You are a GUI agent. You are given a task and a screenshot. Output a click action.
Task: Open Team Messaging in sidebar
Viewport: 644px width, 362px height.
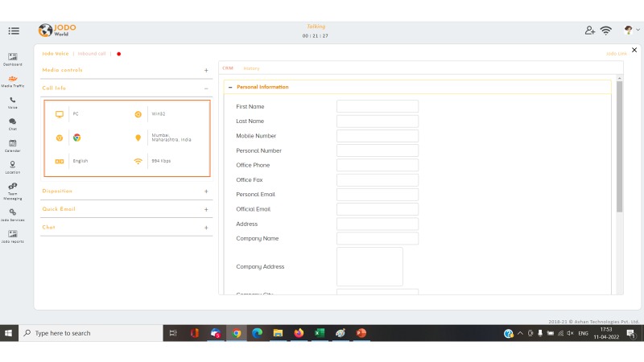click(13, 188)
